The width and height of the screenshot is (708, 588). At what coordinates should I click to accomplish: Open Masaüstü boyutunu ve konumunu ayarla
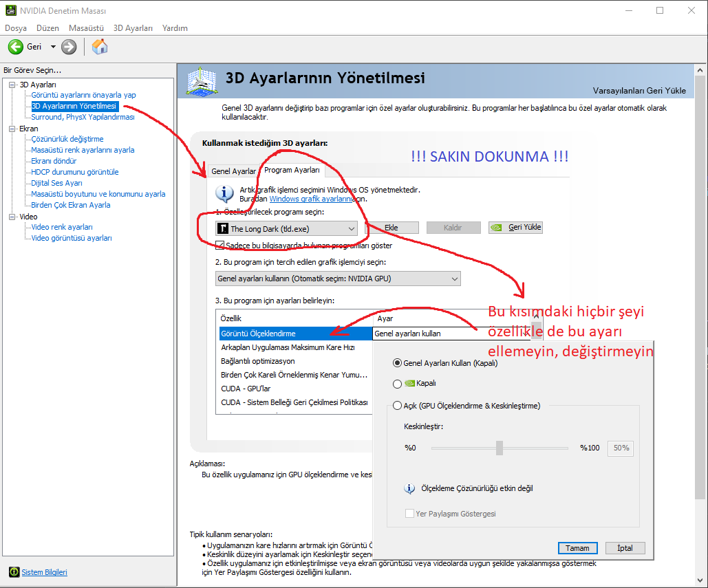point(98,194)
